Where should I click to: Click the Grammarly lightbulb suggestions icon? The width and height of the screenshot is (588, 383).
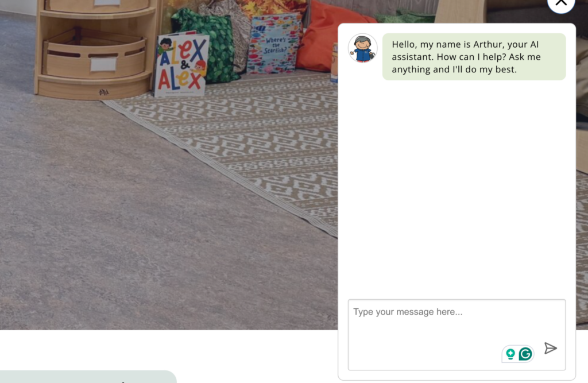[510, 354]
